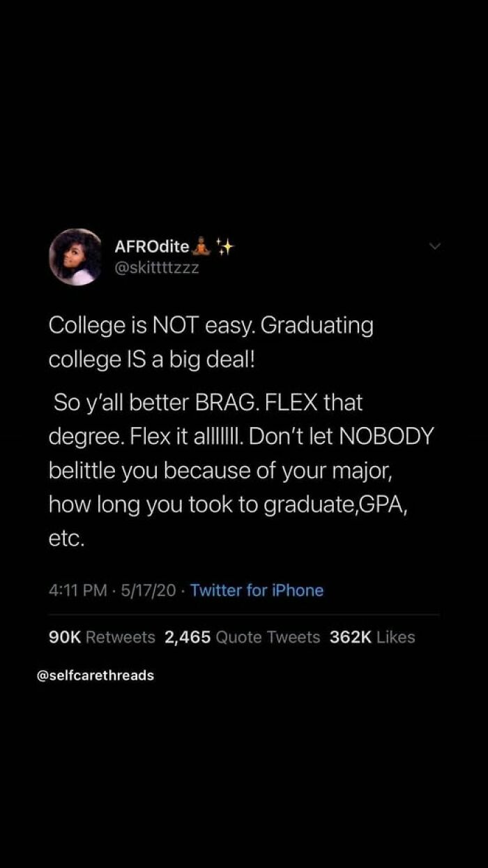Click the person-in-lotus emoji next to AFROdite
The height and width of the screenshot is (868, 488).
(x=202, y=246)
